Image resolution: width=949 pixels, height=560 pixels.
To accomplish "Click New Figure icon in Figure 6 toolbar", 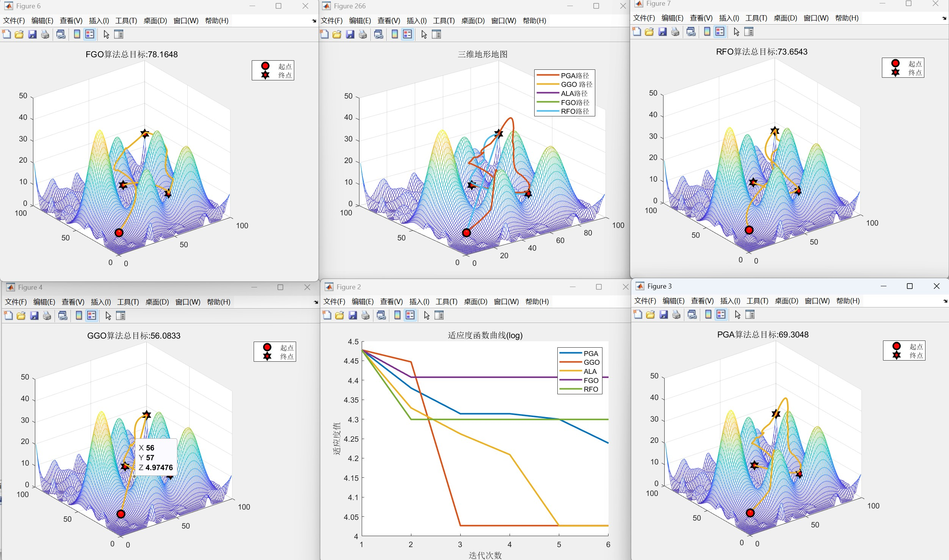I will click(x=6, y=35).
